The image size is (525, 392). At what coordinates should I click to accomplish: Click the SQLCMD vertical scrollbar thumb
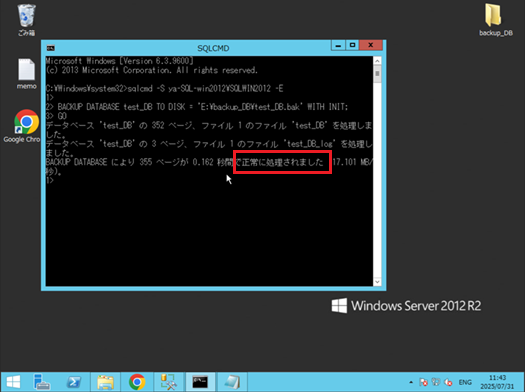click(377, 74)
